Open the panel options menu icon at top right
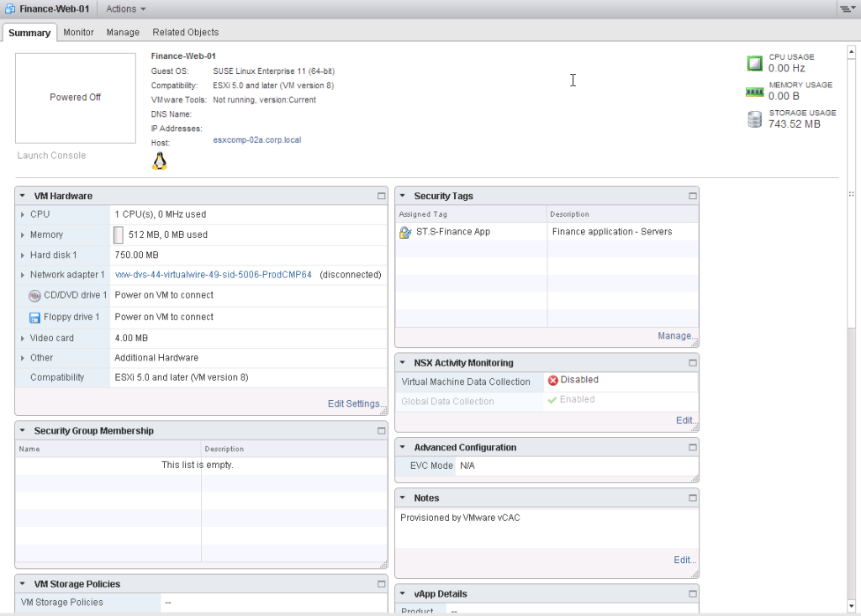 point(848,8)
